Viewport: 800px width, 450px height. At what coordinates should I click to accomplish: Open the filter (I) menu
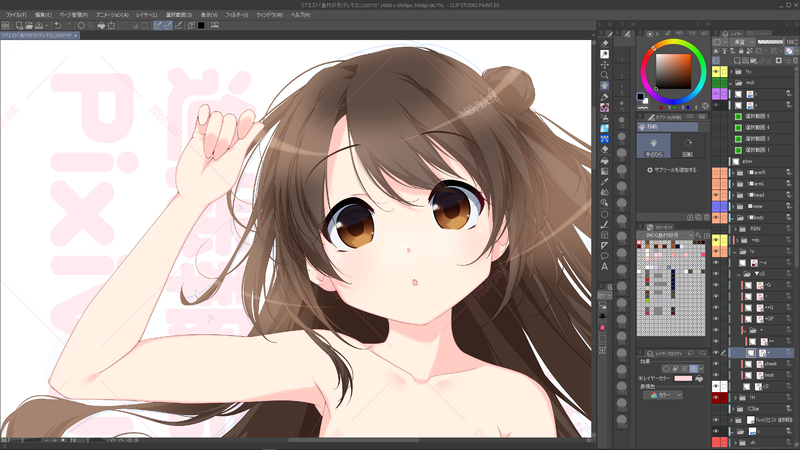coord(237,15)
